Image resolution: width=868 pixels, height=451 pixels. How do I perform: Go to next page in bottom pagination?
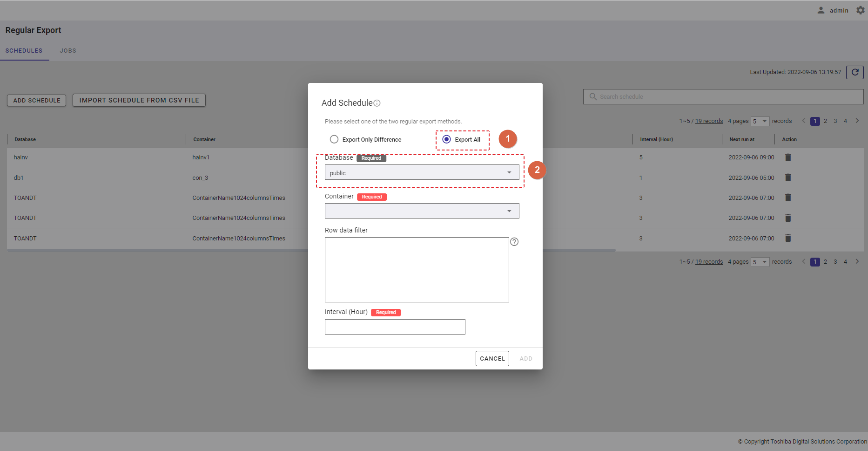point(857,261)
